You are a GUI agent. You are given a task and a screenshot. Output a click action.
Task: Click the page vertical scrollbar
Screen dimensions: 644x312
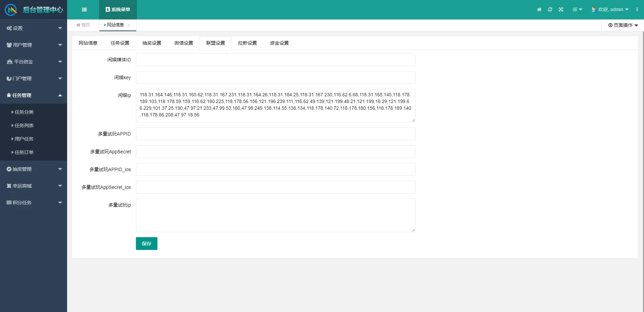(x=643, y=171)
